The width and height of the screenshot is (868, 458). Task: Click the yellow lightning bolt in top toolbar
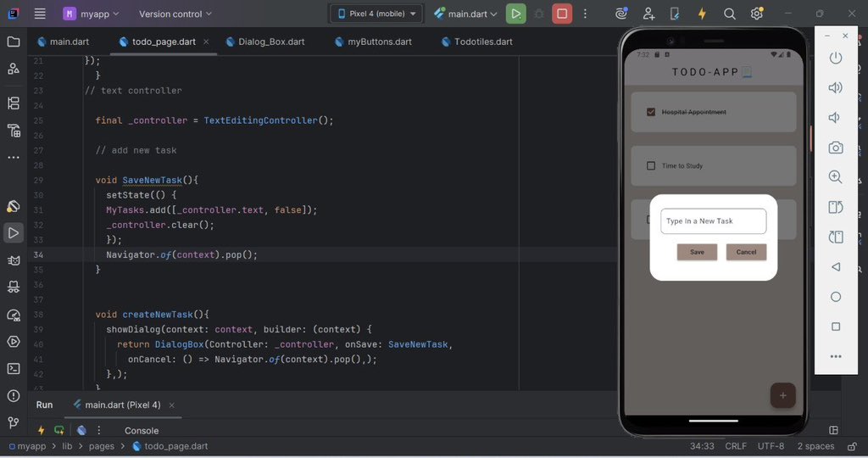click(x=702, y=14)
